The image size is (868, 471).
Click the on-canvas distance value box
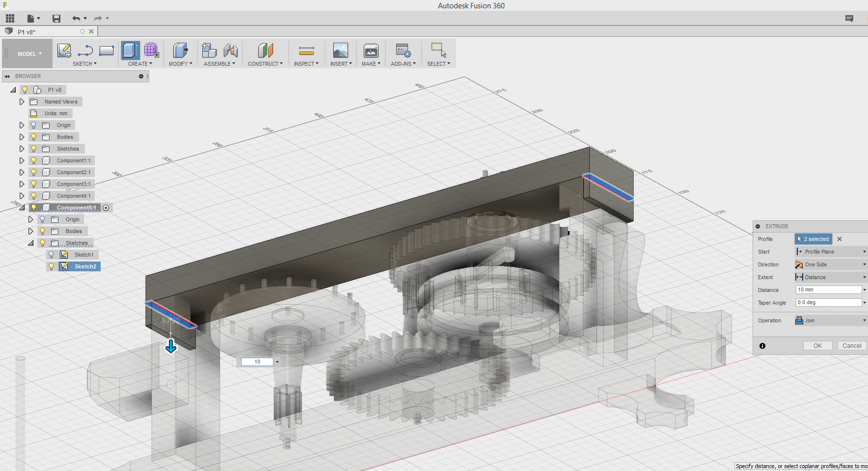257,362
